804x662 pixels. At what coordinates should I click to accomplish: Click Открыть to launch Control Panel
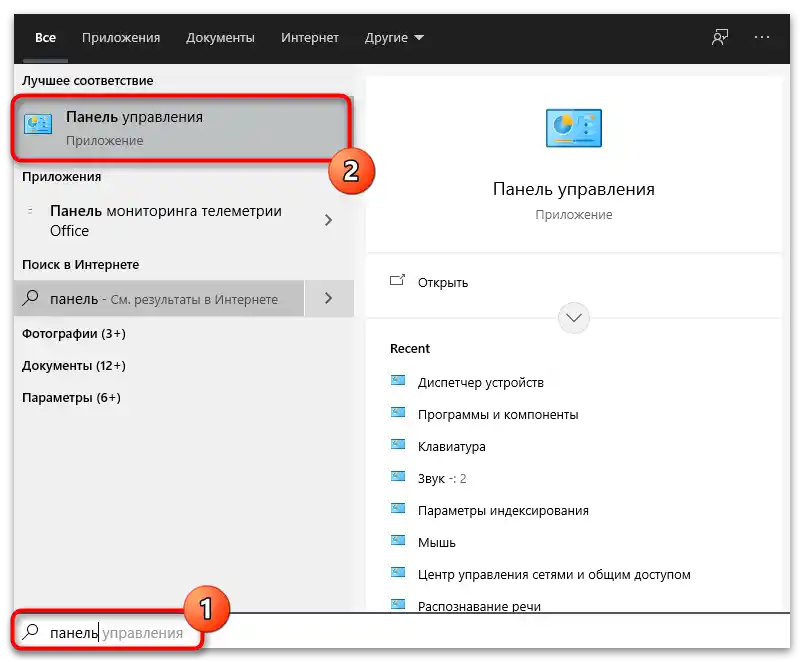click(x=443, y=283)
